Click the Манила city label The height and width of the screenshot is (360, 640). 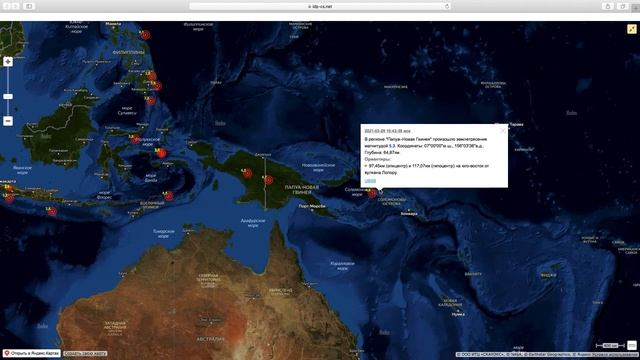coord(113,24)
